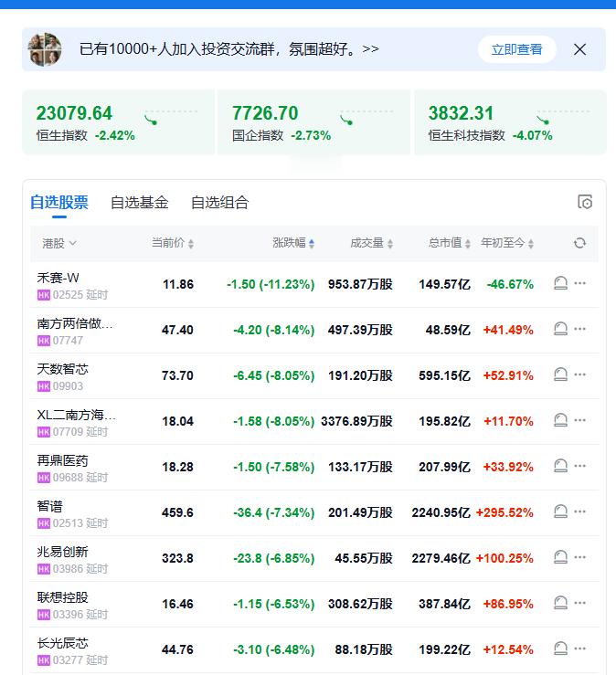Screen dimensions: 616x675
Task: Sort by 总市值 column
Action: 450,243
